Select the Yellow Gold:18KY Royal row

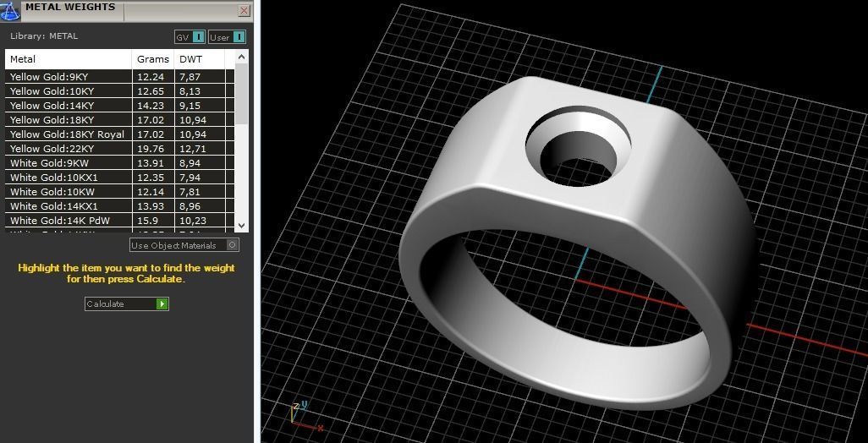point(119,134)
